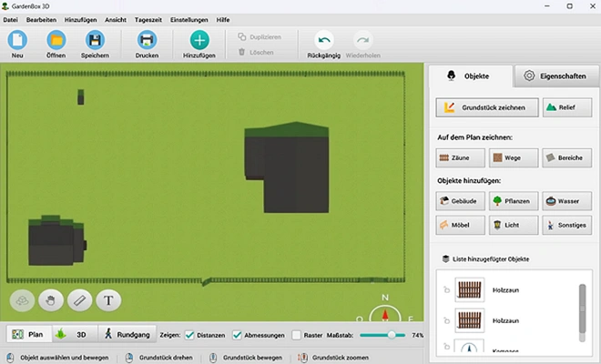
Task: Activate the text T tool
Action: (x=108, y=299)
